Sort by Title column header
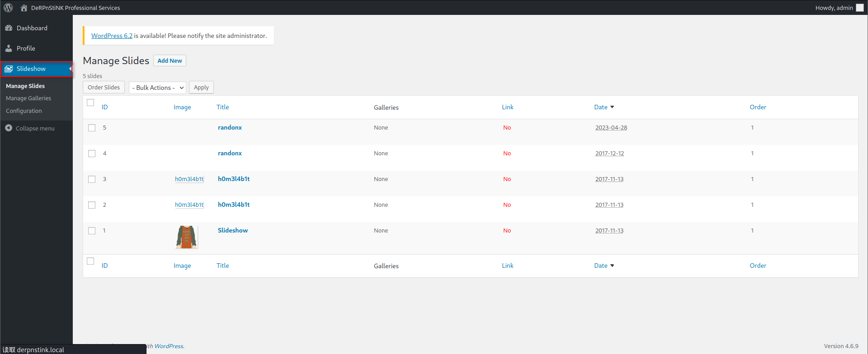Screen dimensions: 868x354 tap(223, 107)
